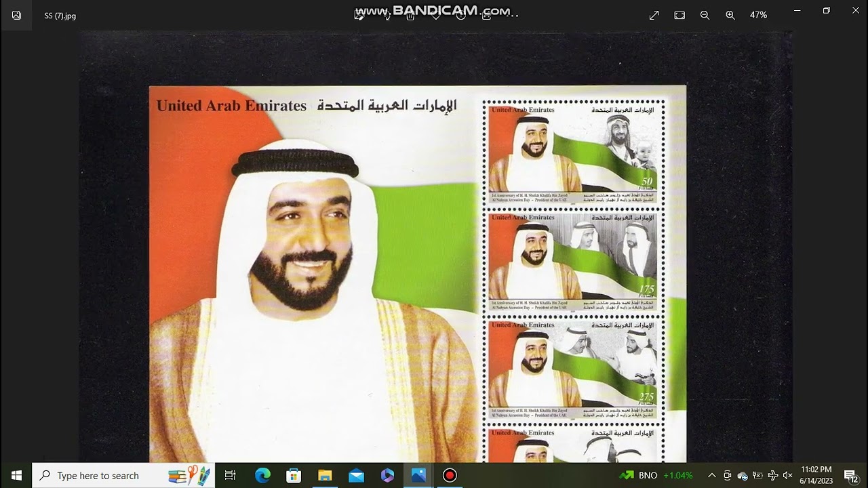The width and height of the screenshot is (868, 488).
Task: Open the OneDrive cloud tray icon
Action: point(743,475)
